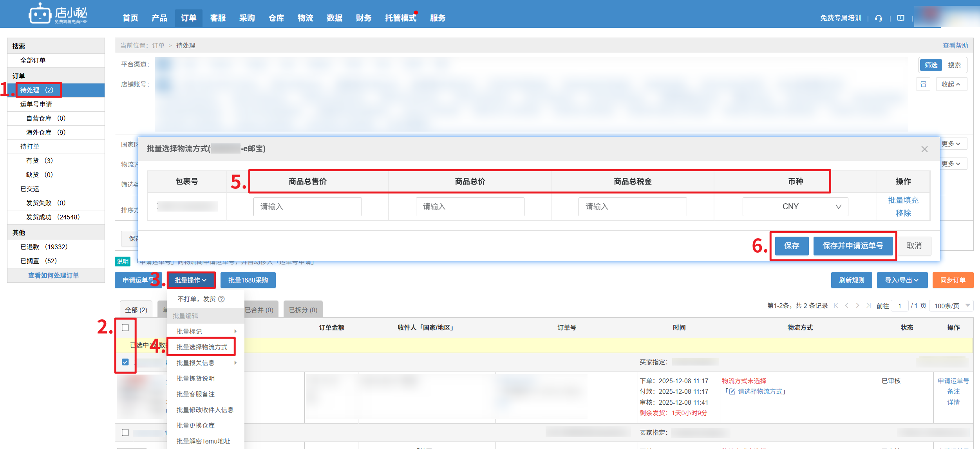Image resolution: width=980 pixels, height=449 pixels.
Task: Uncheck the first order's checkbox
Action: click(125, 362)
